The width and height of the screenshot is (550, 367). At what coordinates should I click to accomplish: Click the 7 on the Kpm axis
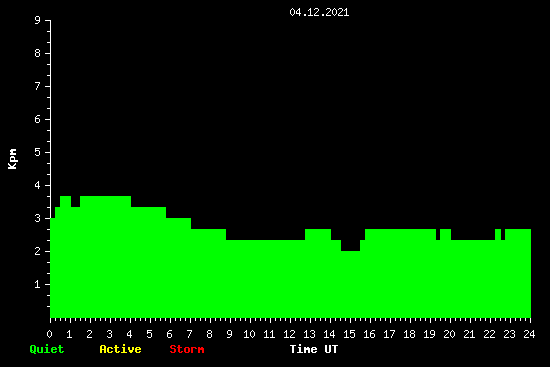pos(38,86)
